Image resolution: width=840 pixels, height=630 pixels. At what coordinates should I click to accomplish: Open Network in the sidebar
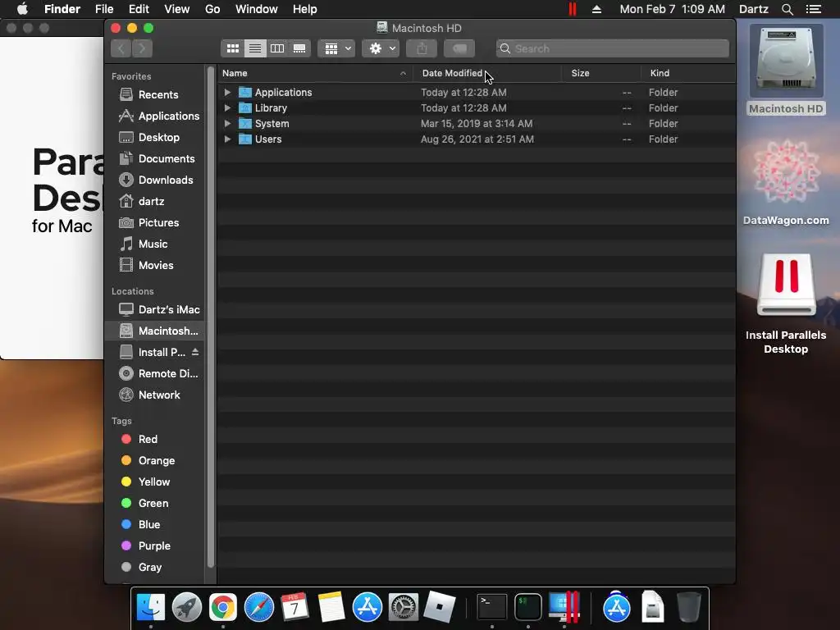click(155, 395)
